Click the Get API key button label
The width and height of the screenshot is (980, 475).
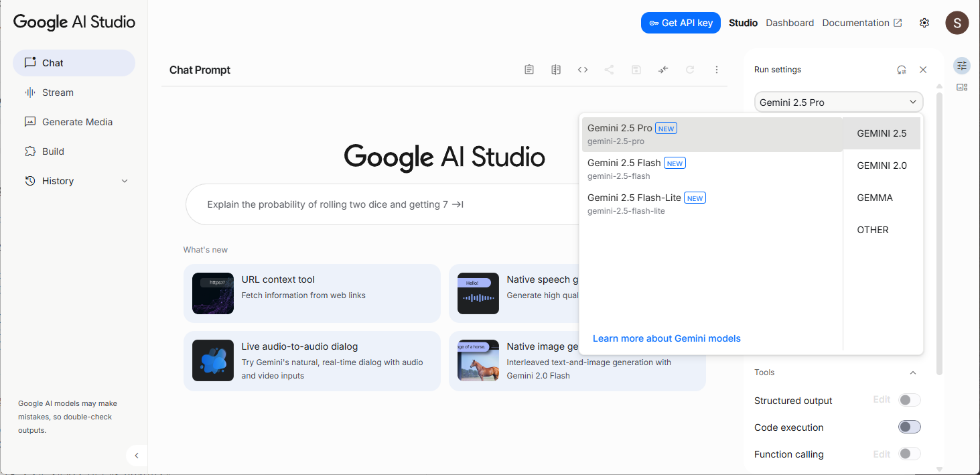click(x=687, y=23)
